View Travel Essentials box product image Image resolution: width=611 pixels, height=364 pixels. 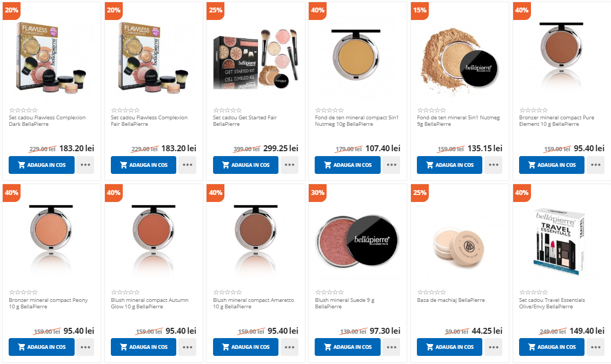click(559, 241)
